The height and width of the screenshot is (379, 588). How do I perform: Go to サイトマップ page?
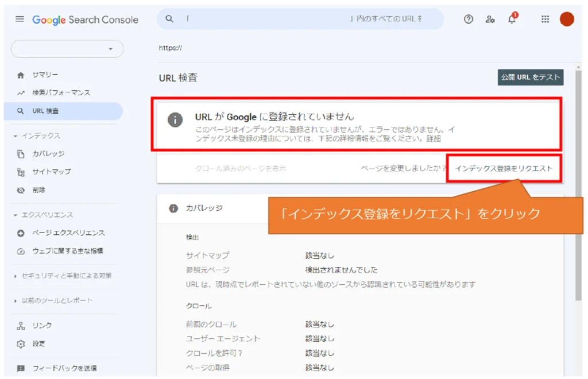point(51,172)
